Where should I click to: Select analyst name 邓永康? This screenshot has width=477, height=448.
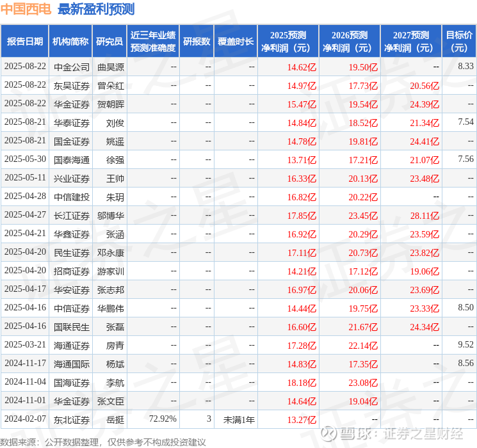coord(111,253)
